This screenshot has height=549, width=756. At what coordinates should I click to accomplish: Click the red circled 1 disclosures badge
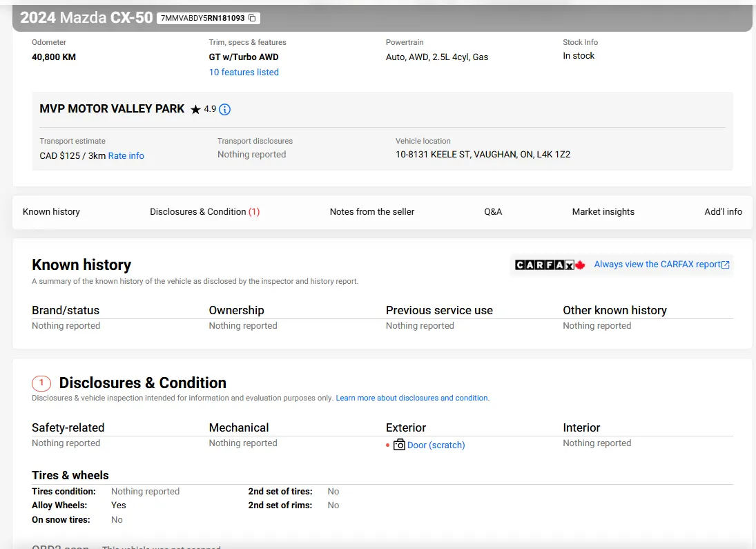[x=41, y=383]
